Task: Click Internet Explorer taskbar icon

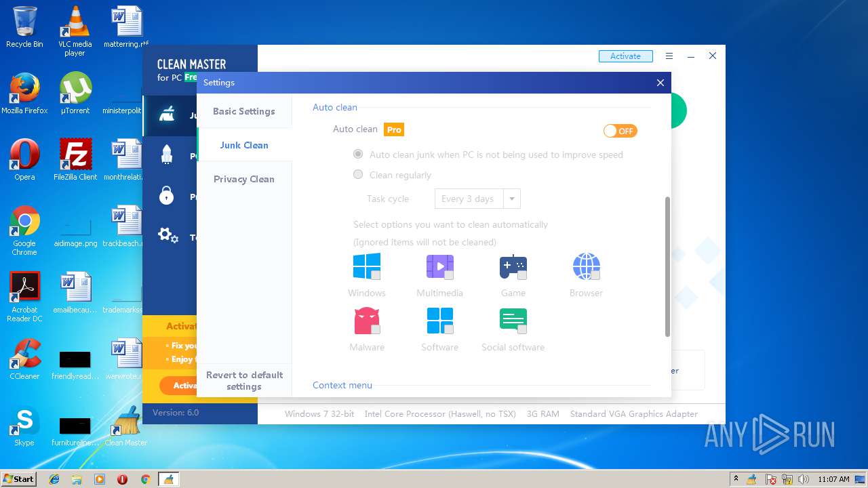Action: pyautogui.click(x=54, y=479)
